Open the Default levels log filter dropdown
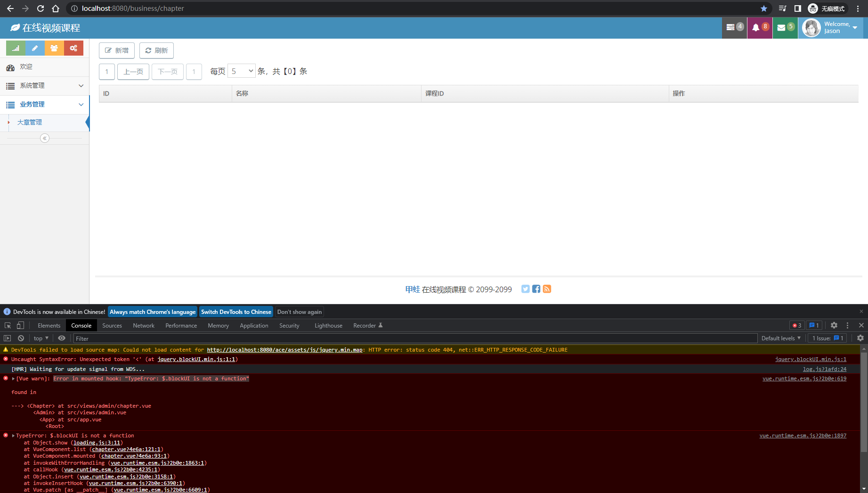This screenshot has width=868, height=493. click(781, 338)
